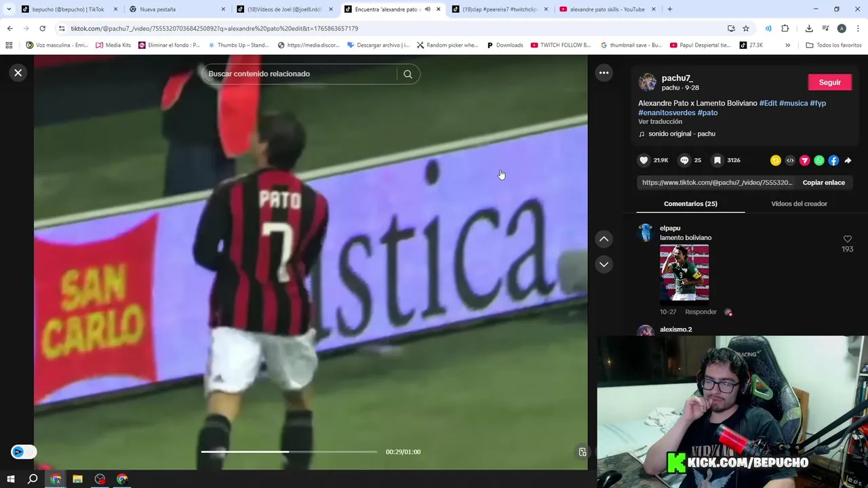868x488 pixels.
Task: Open Windows taskbar search
Action: click(x=33, y=479)
